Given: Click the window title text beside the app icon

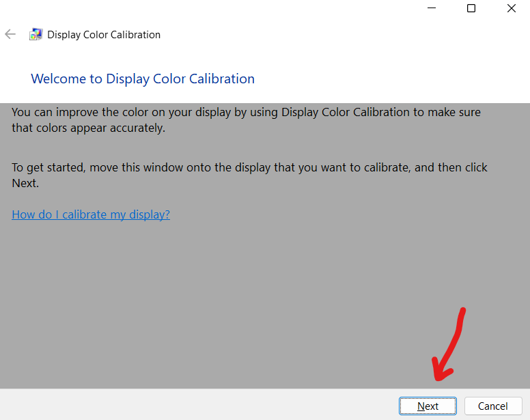Looking at the screenshot, I should click(104, 35).
